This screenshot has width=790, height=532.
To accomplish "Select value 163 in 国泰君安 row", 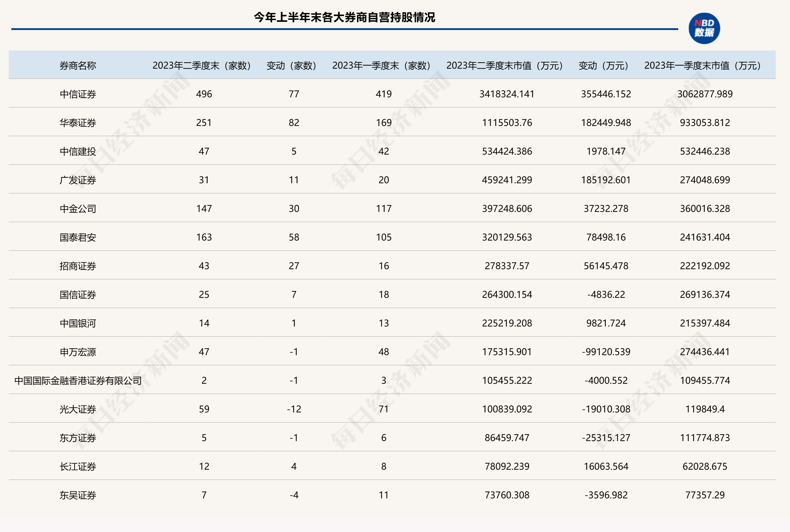I will click(204, 238).
